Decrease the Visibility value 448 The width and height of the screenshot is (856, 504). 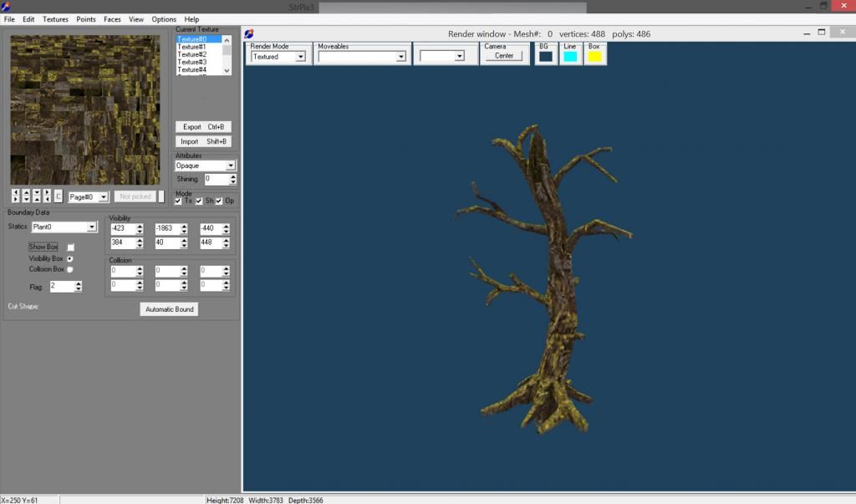(x=226, y=246)
